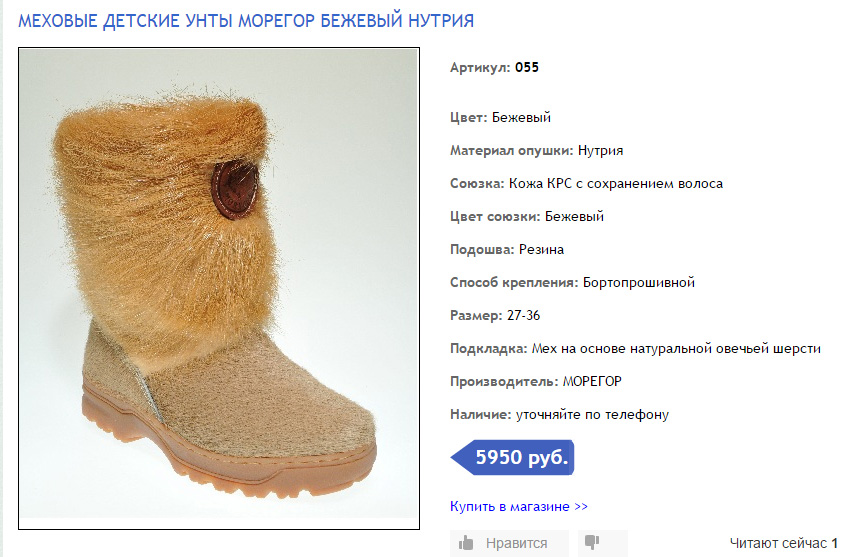Image resolution: width=864 pixels, height=557 pixels.
Task: Click the thumbs-down dislike icon
Action: pyautogui.click(x=591, y=542)
